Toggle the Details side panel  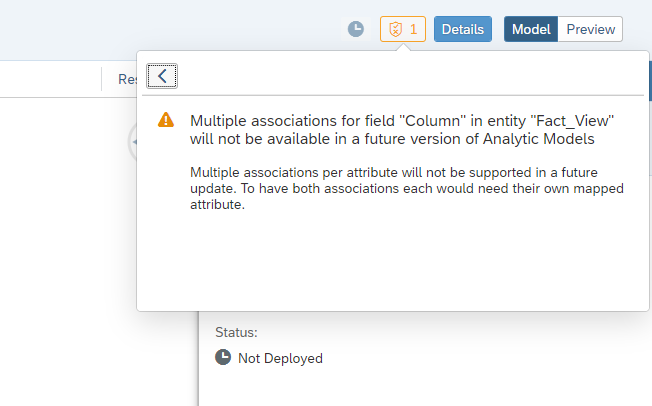pos(463,29)
